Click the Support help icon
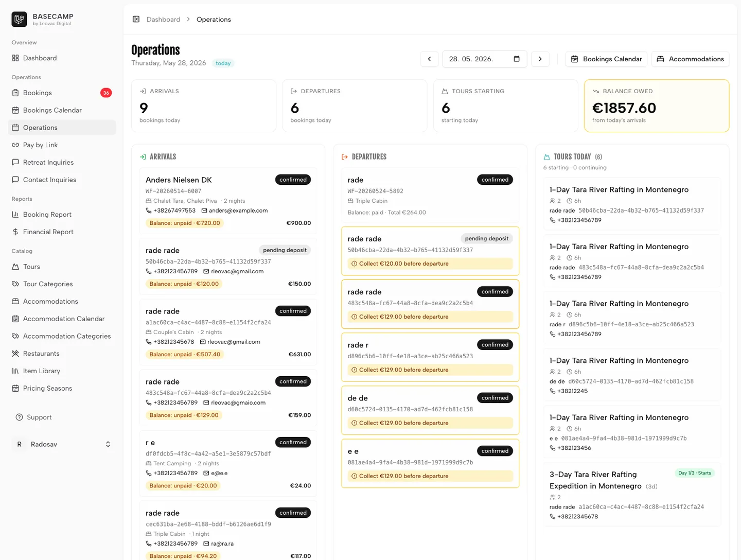This screenshot has height=560, width=741. (x=20, y=417)
